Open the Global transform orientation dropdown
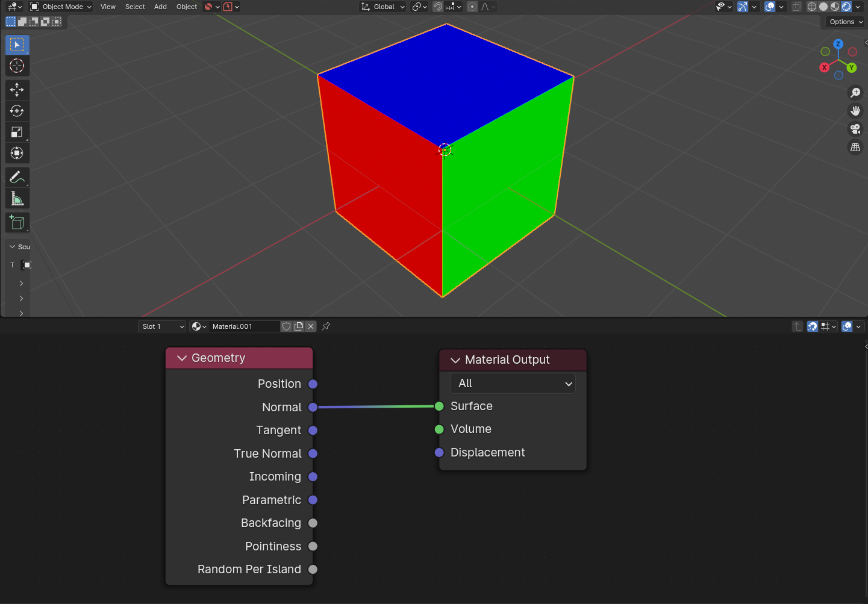Screen dimensions: 868x604 coord(383,7)
